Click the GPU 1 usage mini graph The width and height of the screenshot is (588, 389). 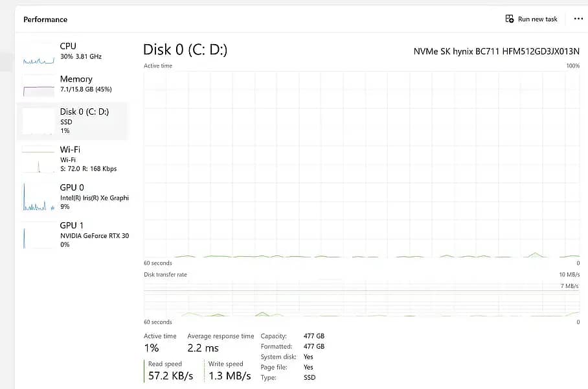tap(39, 235)
